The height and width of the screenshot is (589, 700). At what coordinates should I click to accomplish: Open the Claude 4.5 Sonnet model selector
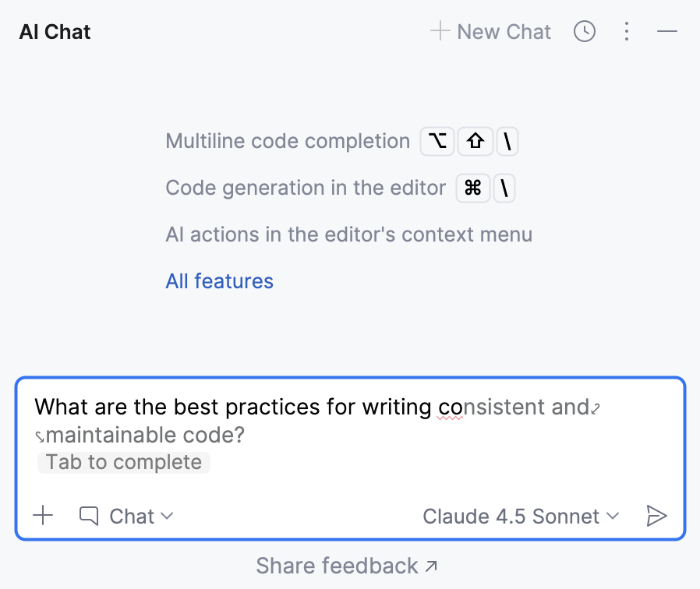514,516
